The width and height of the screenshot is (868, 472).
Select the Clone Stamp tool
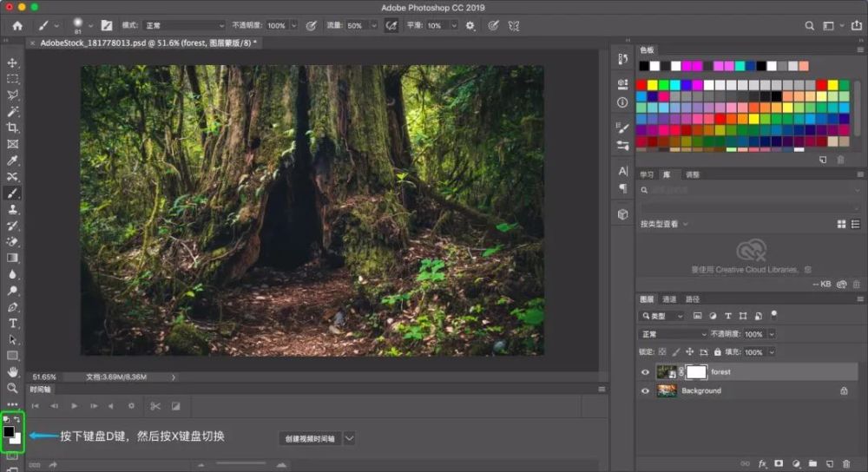tap(13, 209)
